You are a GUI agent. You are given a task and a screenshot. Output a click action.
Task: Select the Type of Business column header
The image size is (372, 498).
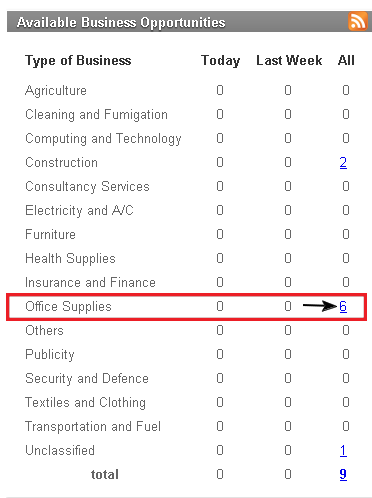78,61
